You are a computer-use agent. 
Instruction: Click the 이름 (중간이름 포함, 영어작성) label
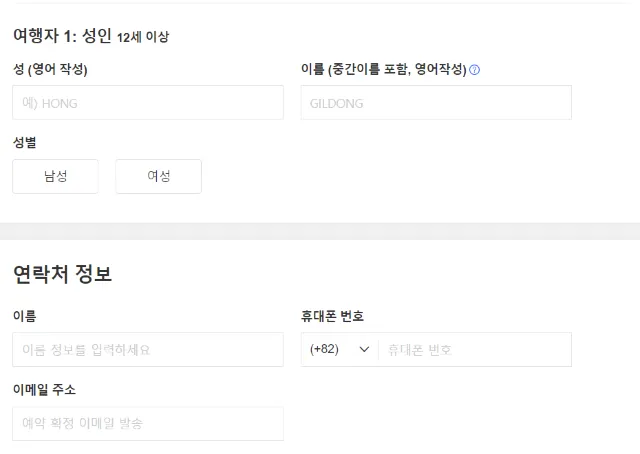[383, 69]
